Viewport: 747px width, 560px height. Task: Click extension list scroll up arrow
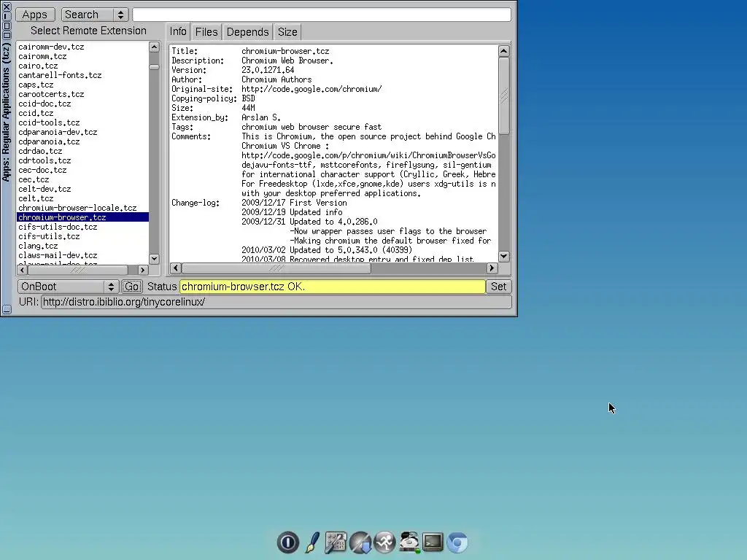154,47
